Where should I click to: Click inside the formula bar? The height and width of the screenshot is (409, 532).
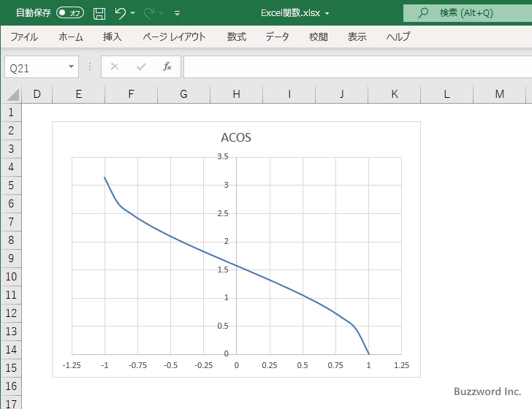(357, 66)
